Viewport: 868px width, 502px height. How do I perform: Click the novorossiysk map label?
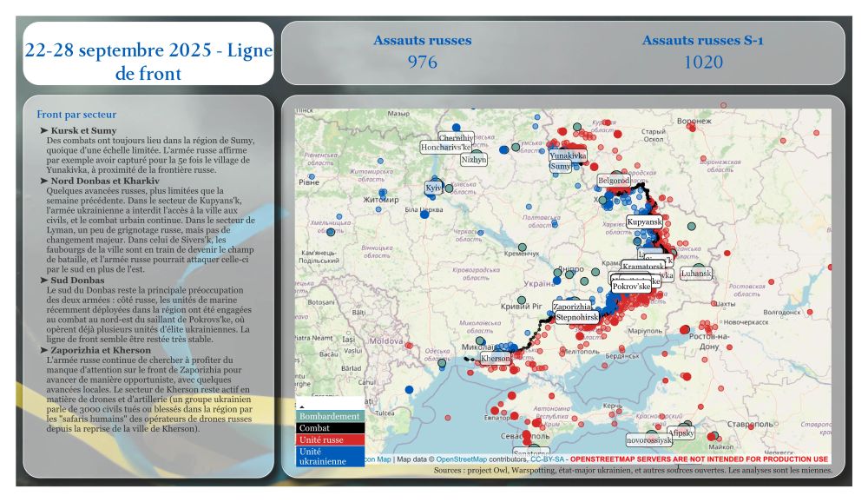(648, 440)
